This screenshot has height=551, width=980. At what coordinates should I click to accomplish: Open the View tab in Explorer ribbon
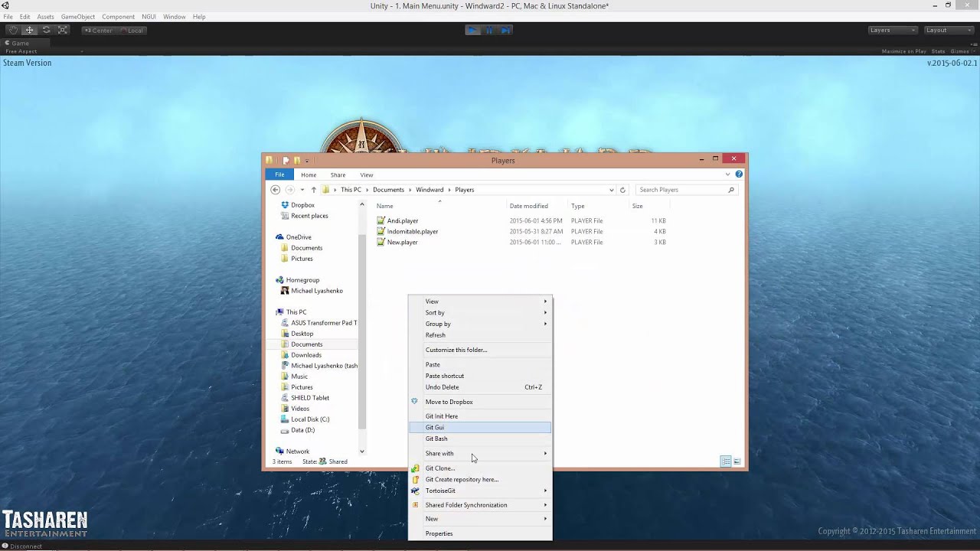click(x=367, y=174)
